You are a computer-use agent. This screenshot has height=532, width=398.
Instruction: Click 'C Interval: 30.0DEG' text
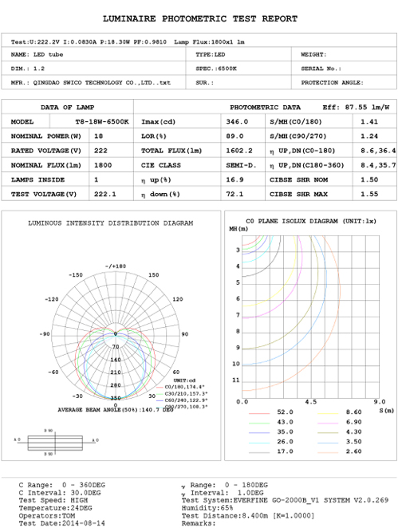coord(60,493)
